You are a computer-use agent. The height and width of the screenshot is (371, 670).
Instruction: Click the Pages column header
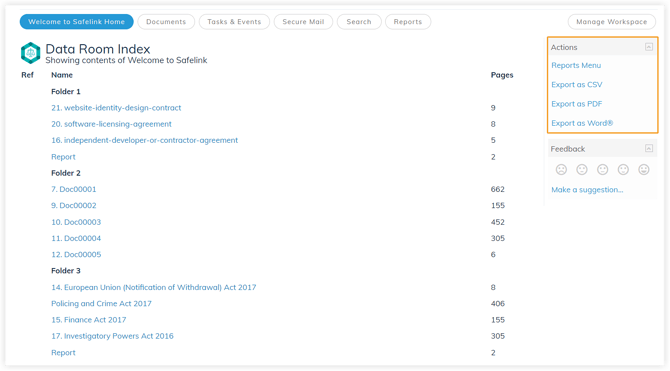click(502, 75)
